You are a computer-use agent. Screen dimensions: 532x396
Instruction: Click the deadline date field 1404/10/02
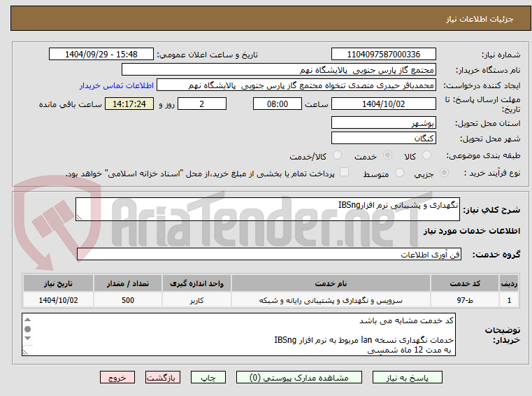pyautogui.click(x=383, y=104)
